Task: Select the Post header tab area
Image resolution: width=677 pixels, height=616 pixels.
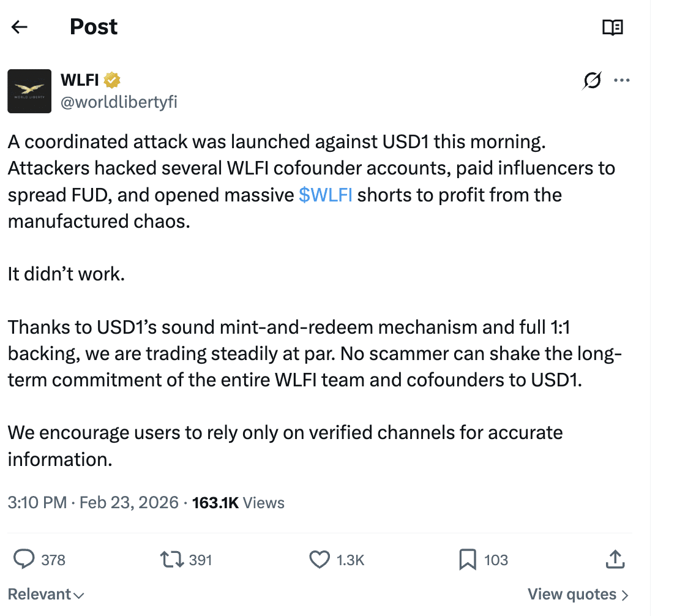Action: point(93,27)
